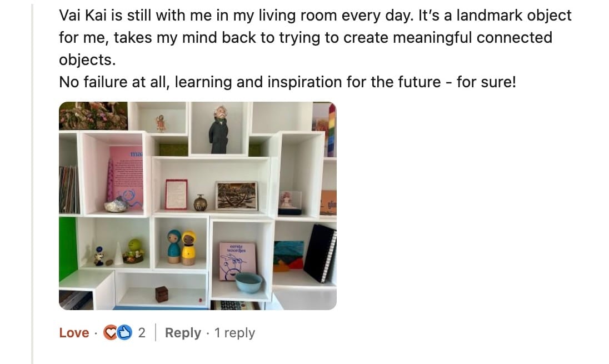
Task: Click the framed landscape picture on shelf
Action: click(x=237, y=196)
